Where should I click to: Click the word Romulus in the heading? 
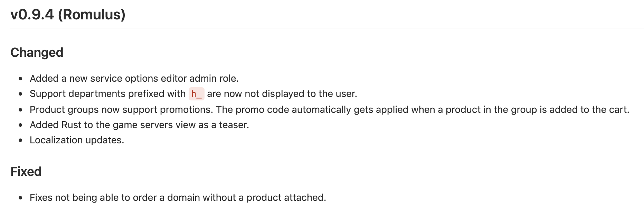[x=92, y=15]
